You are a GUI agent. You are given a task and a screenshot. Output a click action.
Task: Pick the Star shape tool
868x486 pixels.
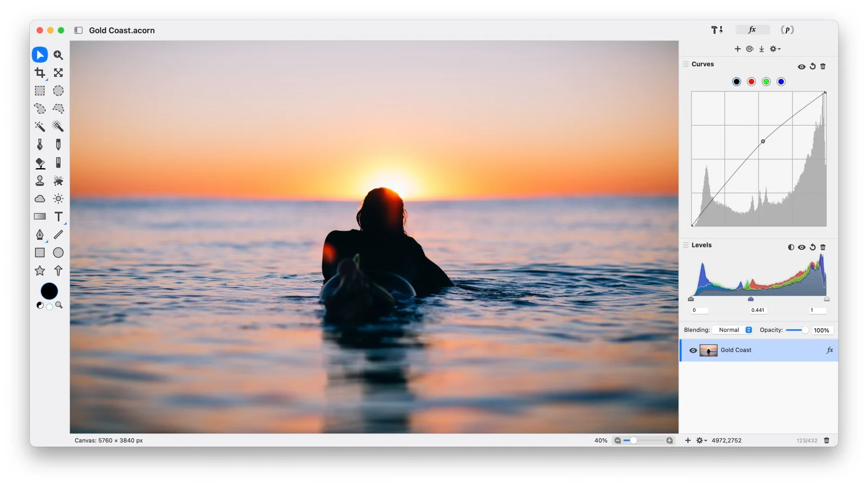(x=40, y=271)
